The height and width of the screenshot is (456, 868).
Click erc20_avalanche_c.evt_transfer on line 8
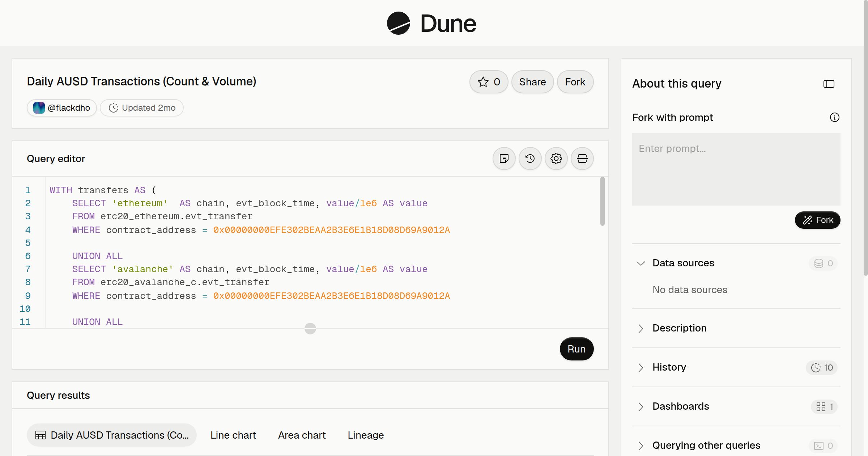click(185, 282)
